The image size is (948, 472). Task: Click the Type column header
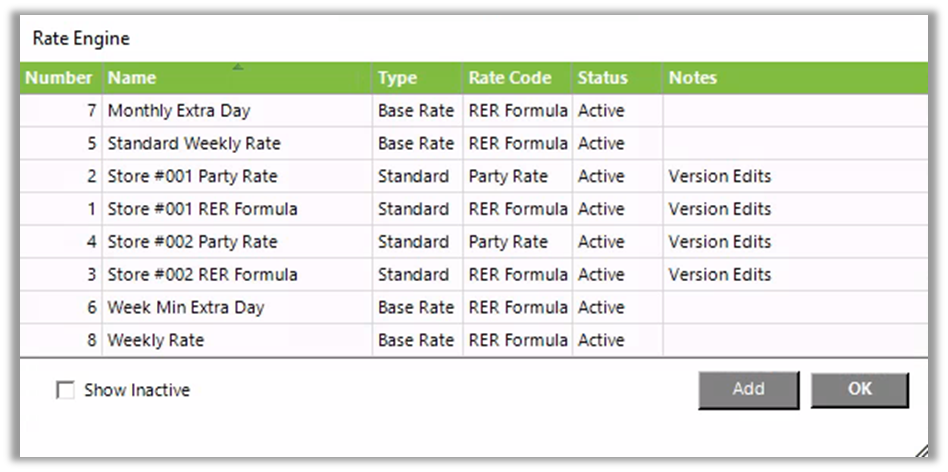397,78
